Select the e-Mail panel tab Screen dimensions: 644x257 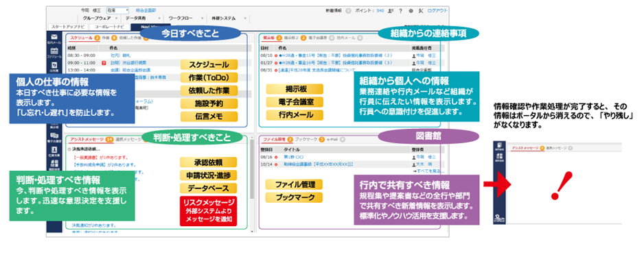333,139
